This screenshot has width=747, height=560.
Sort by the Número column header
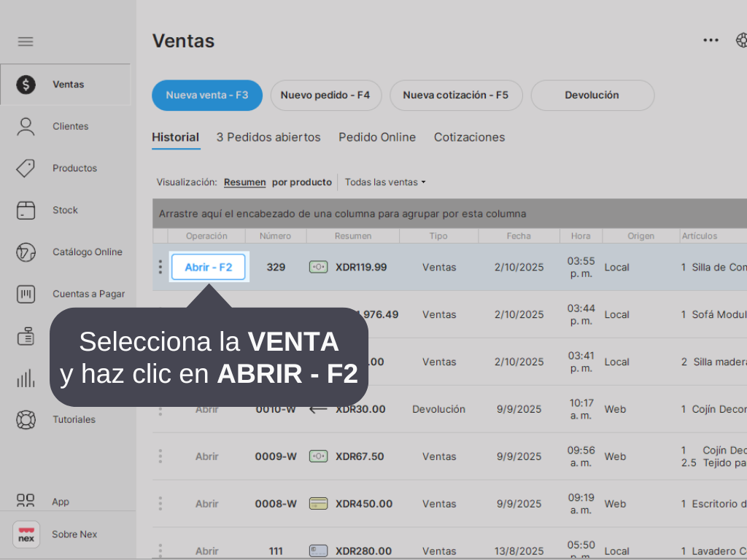click(275, 236)
